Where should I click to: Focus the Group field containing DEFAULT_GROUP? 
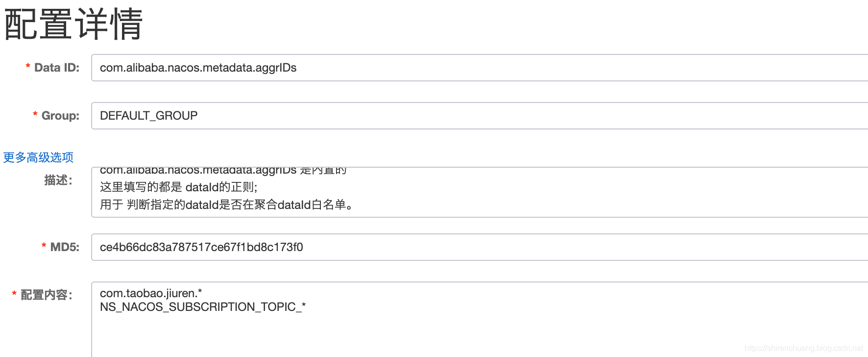pos(479,116)
